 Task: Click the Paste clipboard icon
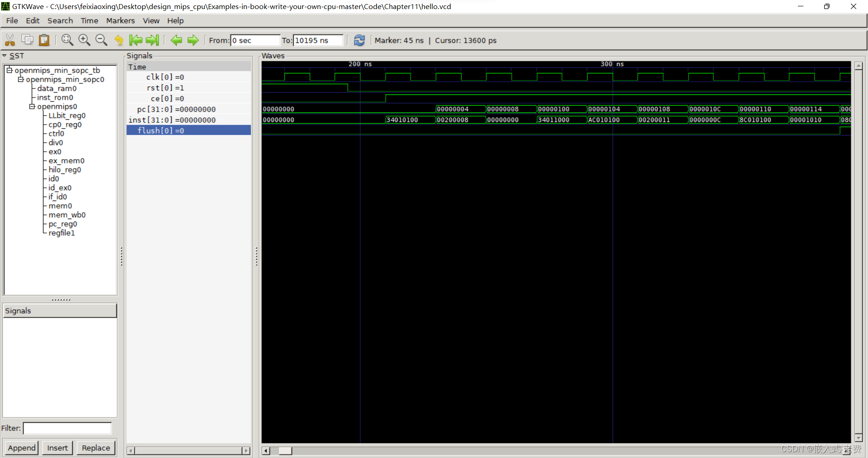(44, 40)
